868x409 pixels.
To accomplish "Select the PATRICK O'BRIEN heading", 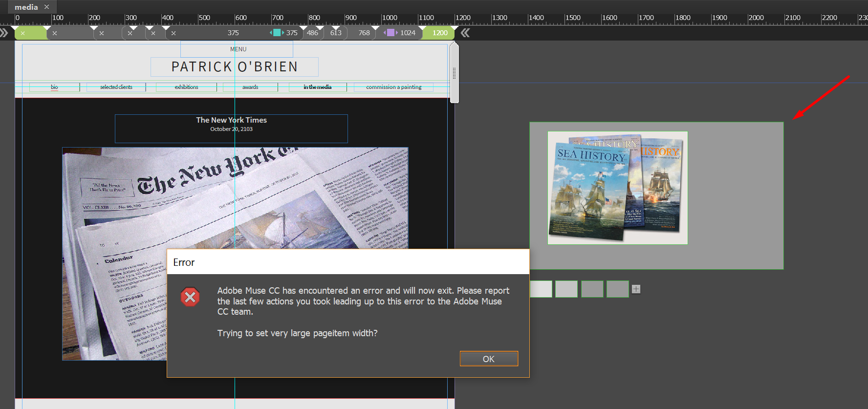I will coord(235,66).
